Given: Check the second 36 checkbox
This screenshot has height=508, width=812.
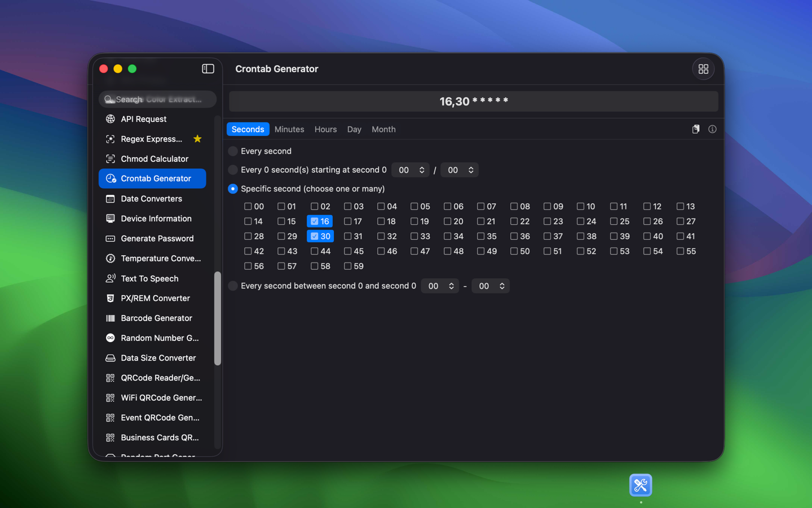Looking at the screenshot, I should click(x=514, y=237).
